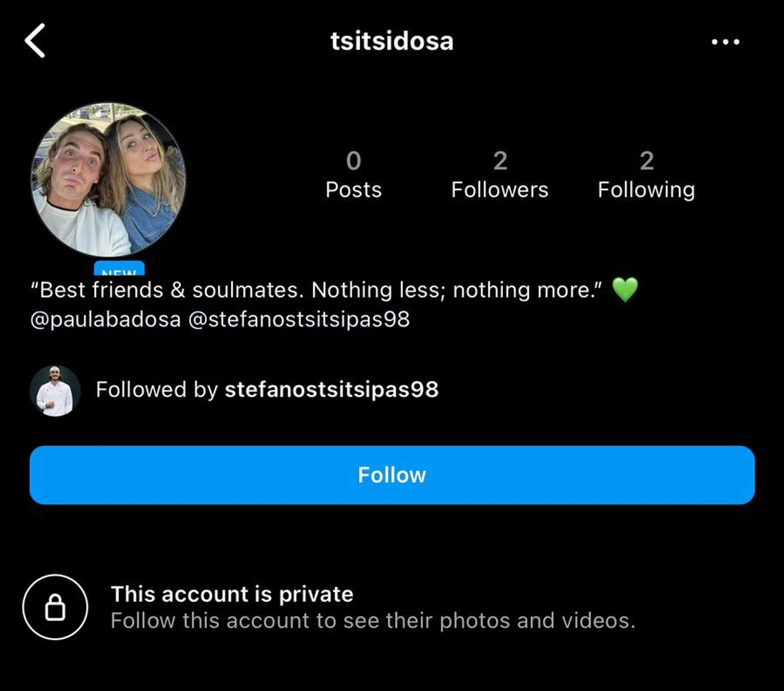Open the small stefanostsitsipas98 follower avatar
This screenshot has height=691, width=784.
pyautogui.click(x=55, y=391)
